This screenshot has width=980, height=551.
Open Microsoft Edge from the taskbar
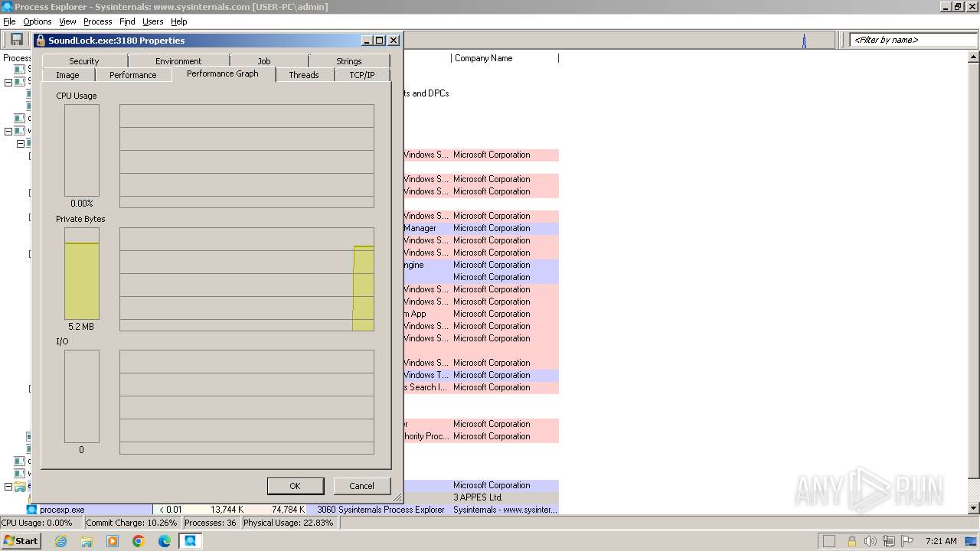click(x=165, y=541)
